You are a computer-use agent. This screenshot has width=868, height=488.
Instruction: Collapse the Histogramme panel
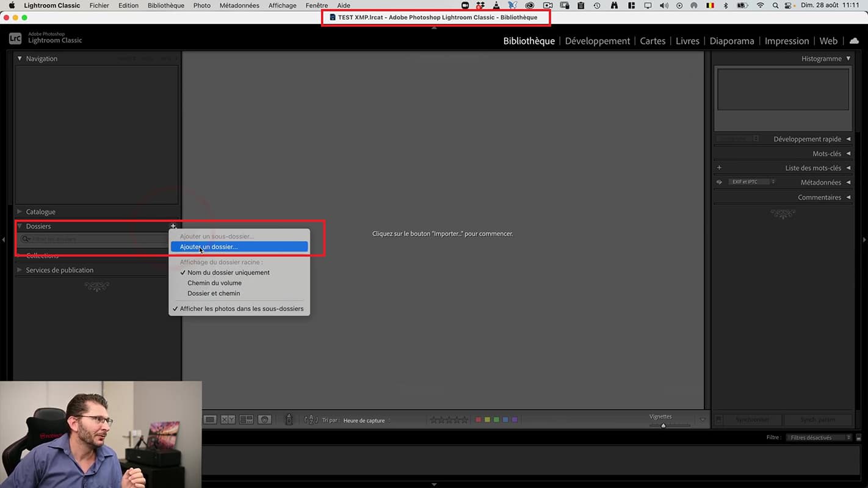(x=848, y=59)
